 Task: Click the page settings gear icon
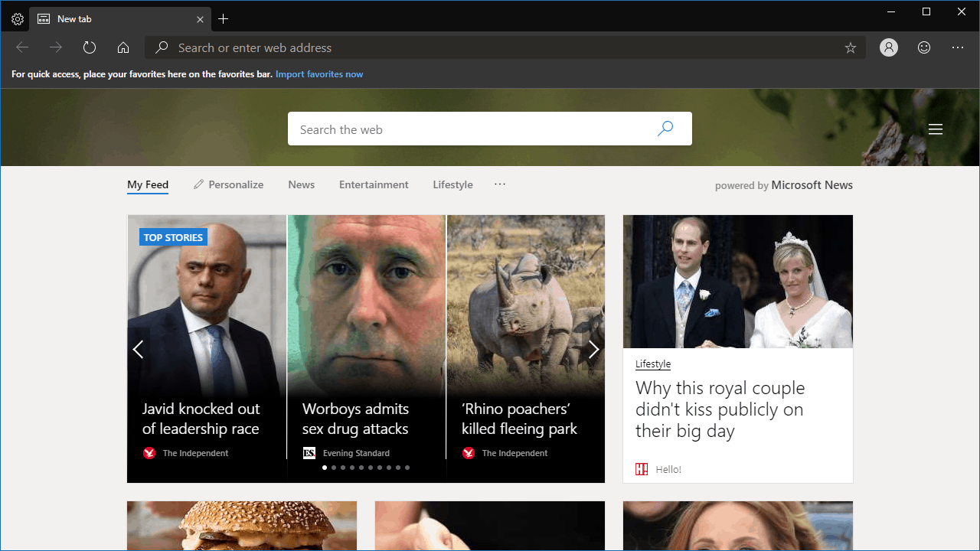(x=17, y=18)
